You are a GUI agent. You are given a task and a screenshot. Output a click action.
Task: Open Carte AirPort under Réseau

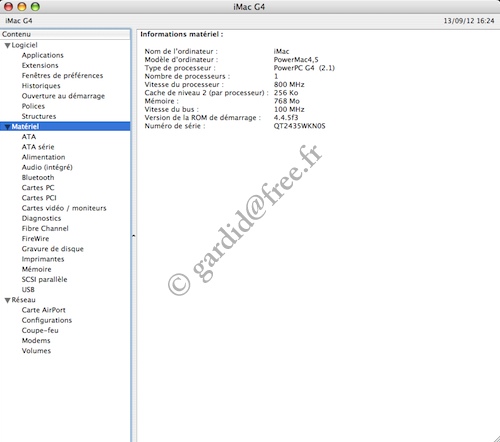coord(44,310)
